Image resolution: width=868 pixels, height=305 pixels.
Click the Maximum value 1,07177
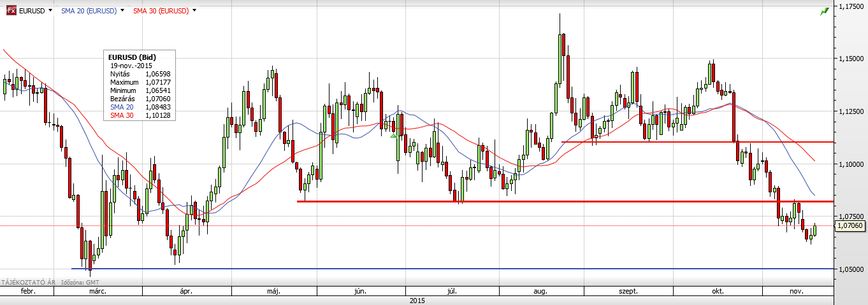[x=157, y=82]
